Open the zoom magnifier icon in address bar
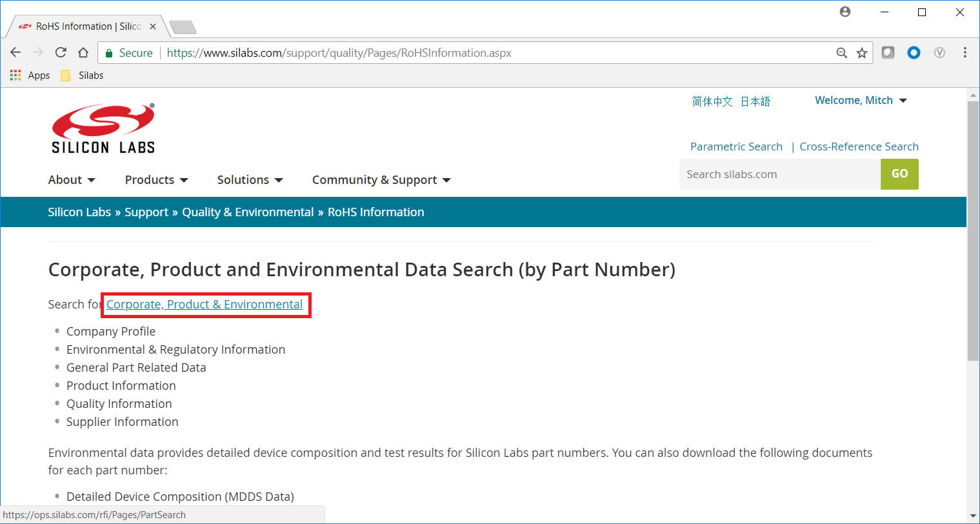980x524 pixels. tap(841, 52)
